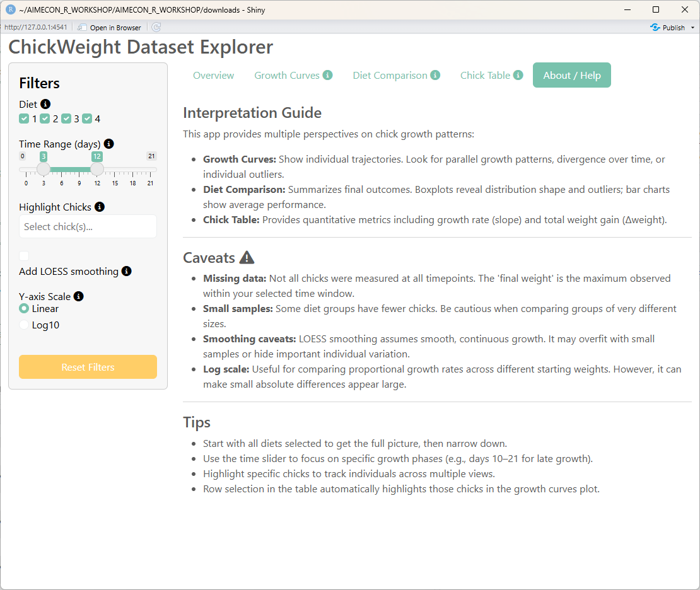Uncheck the Diet 3 checkbox
This screenshot has height=590, width=700.
pyautogui.click(x=66, y=119)
